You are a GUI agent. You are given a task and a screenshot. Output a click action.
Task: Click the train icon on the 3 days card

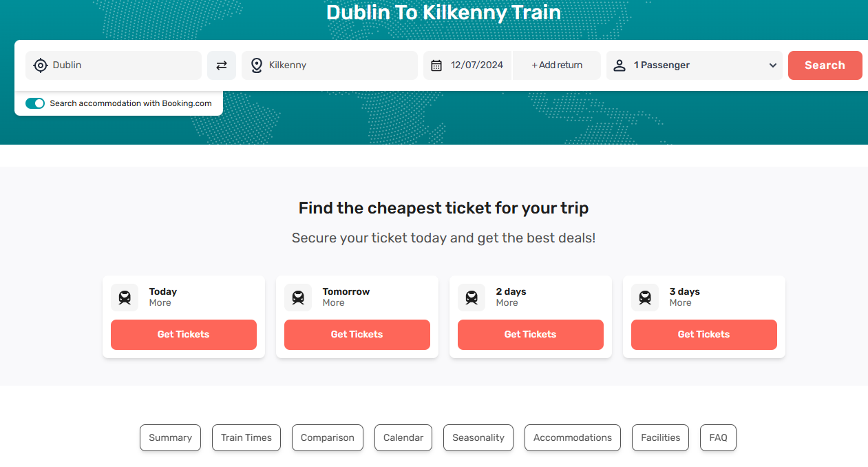645,298
